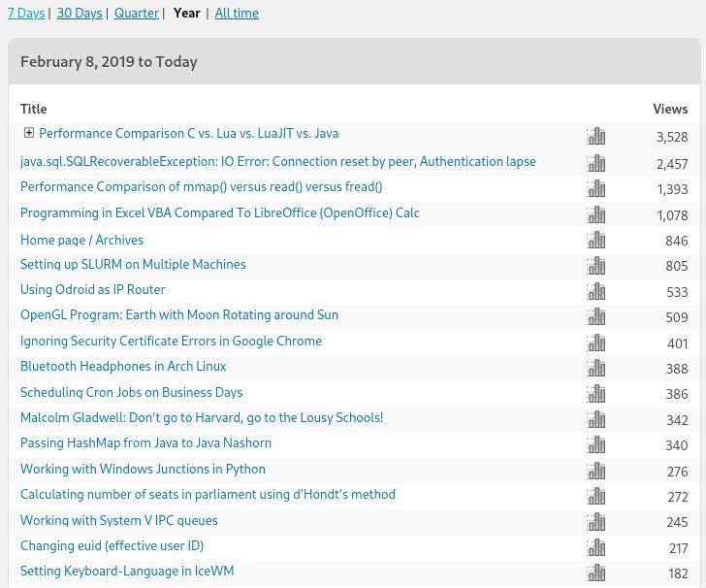This screenshot has height=588, width=706.
Task: Open Programming in Excel VBA Compared post link
Action: click(x=220, y=213)
